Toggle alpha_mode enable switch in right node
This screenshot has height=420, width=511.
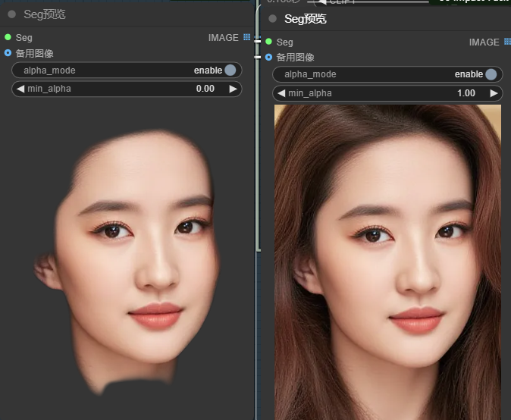click(491, 74)
